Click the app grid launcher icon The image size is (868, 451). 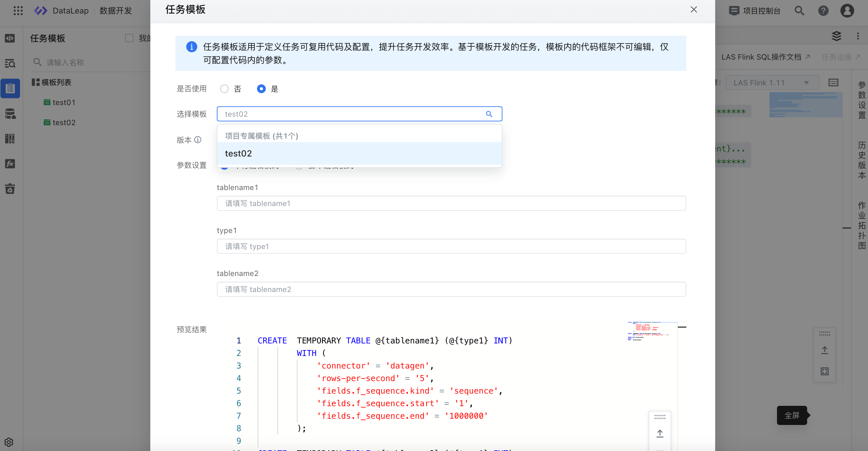[x=18, y=11]
